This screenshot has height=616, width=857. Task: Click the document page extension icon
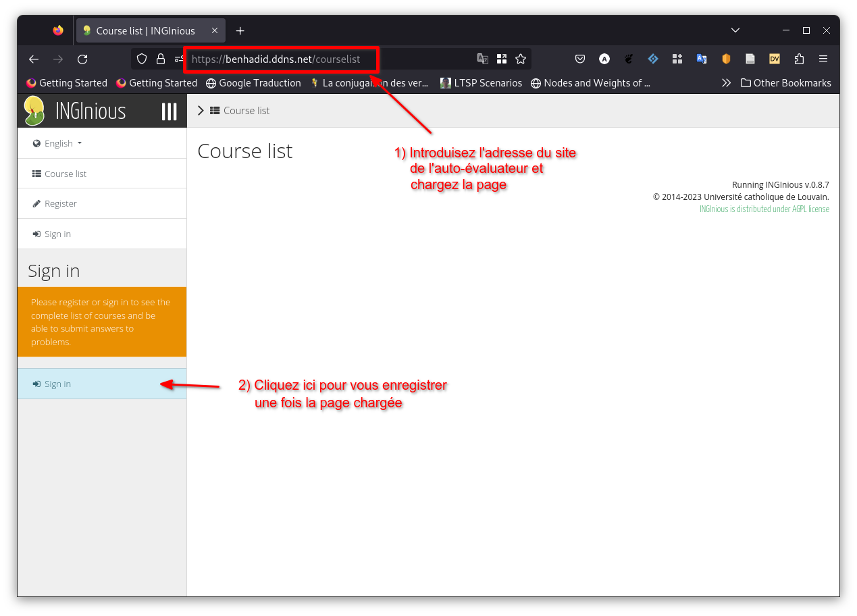click(750, 59)
